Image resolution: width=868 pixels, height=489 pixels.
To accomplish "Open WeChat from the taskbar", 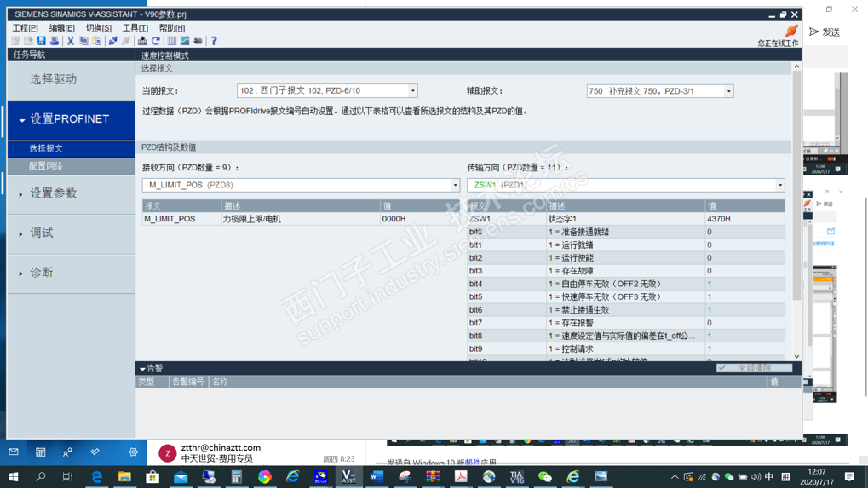I will (x=545, y=476).
